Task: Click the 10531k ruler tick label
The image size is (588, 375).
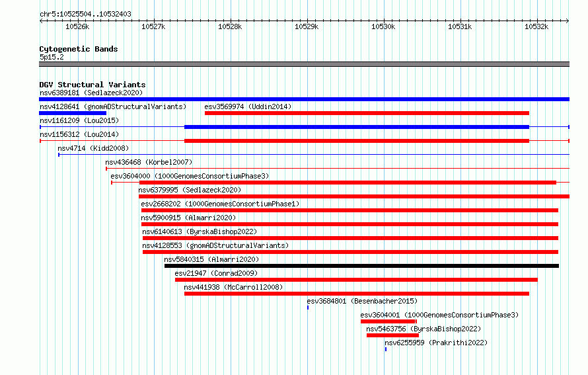Action: click(x=460, y=26)
